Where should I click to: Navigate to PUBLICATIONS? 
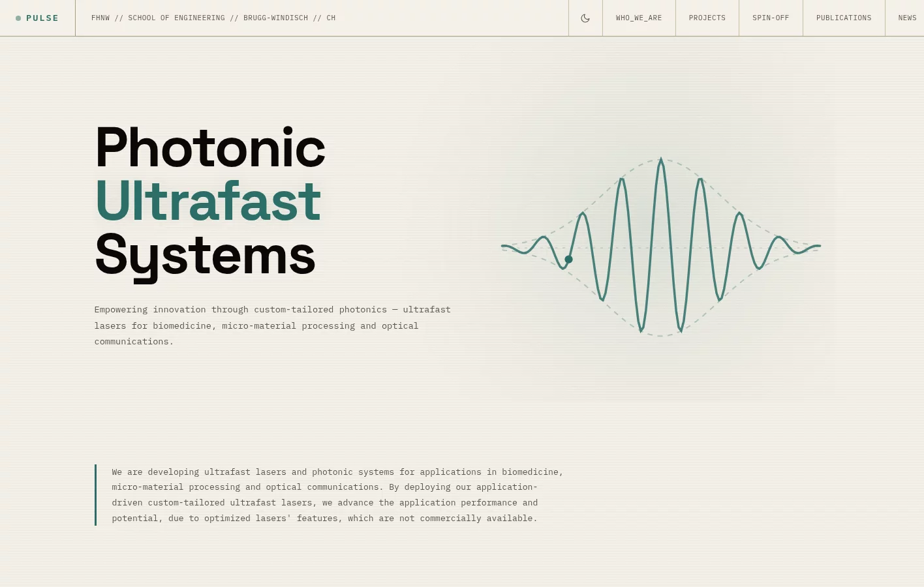point(844,18)
